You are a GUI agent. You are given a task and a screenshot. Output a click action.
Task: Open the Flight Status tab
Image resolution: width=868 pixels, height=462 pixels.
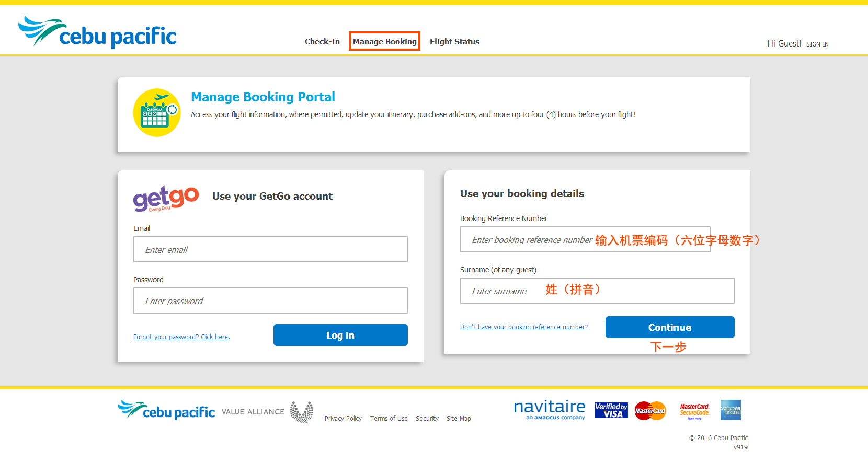pyautogui.click(x=454, y=42)
